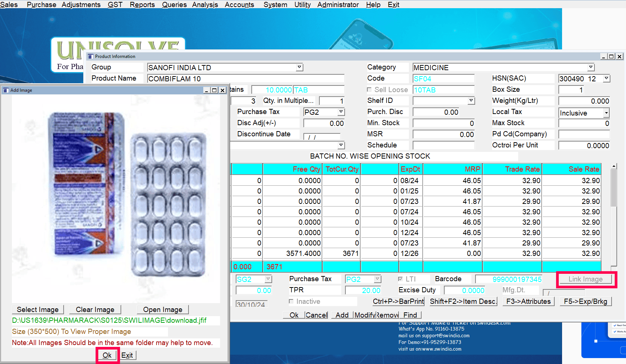Image resolution: width=626 pixels, height=364 pixels.
Task: Click Product Information window title icon
Action: pyautogui.click(x=90, y=56)
